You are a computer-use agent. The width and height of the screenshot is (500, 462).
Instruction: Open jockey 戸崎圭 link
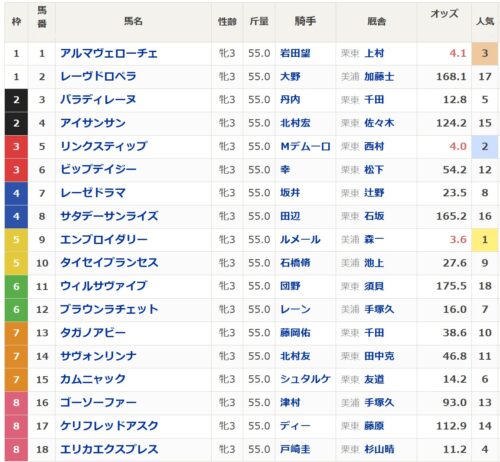pyautogui.click(x=295, y=449)
